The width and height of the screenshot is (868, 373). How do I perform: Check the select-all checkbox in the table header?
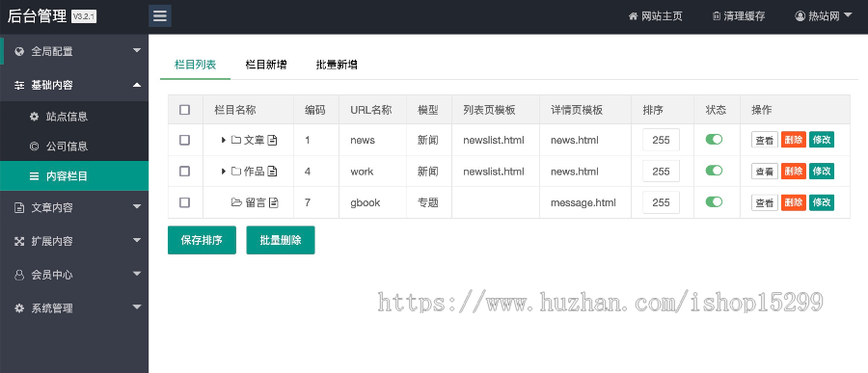click(x=185, y=110)
